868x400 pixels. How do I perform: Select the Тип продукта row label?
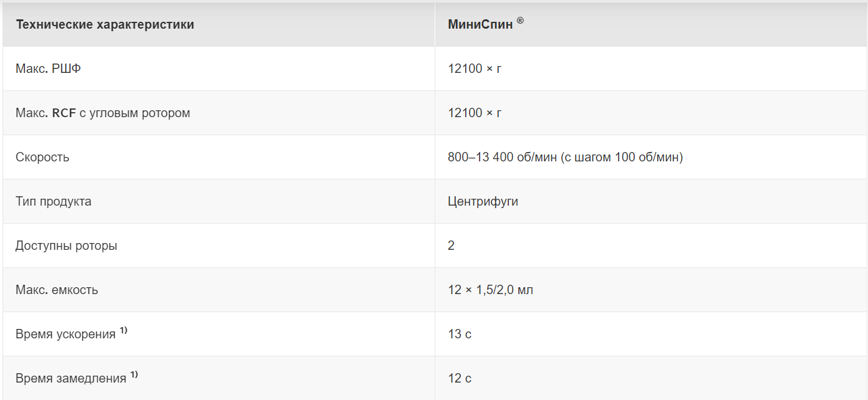(x=54, y=201)
